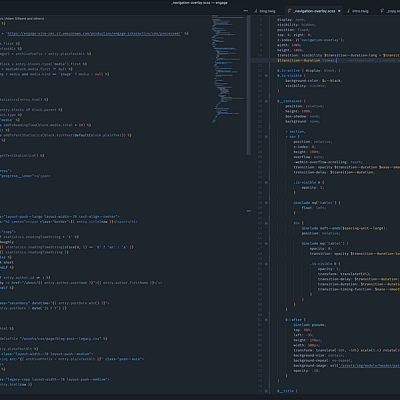Collapse the &.is-visible block on line 13
Screen dimensions: 400x400
266,76
